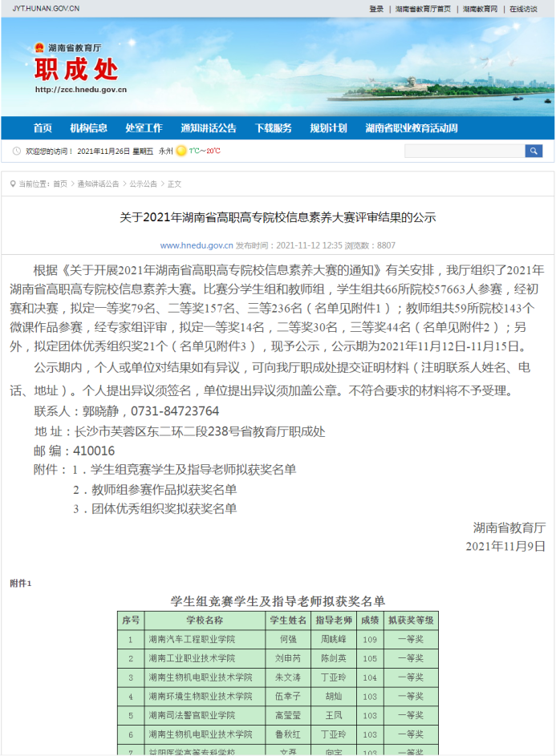
Task: Click the search magnifier button
Action: pyautogui.click(x=534, y=151)
